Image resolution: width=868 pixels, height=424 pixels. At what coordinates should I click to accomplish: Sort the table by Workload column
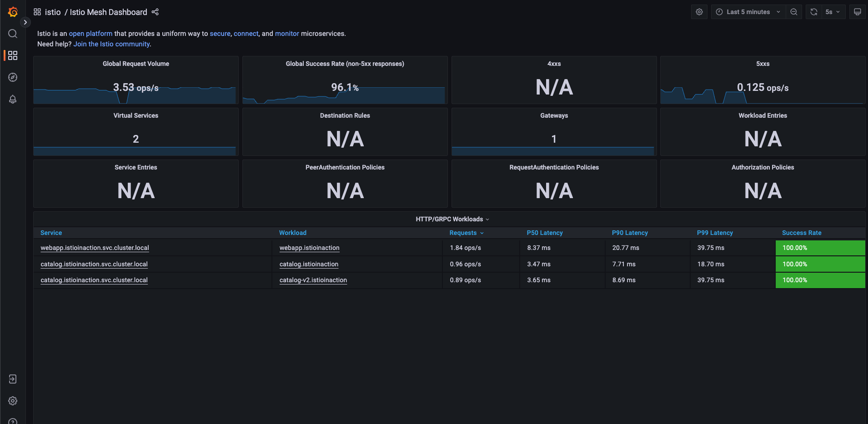(293, 233)
